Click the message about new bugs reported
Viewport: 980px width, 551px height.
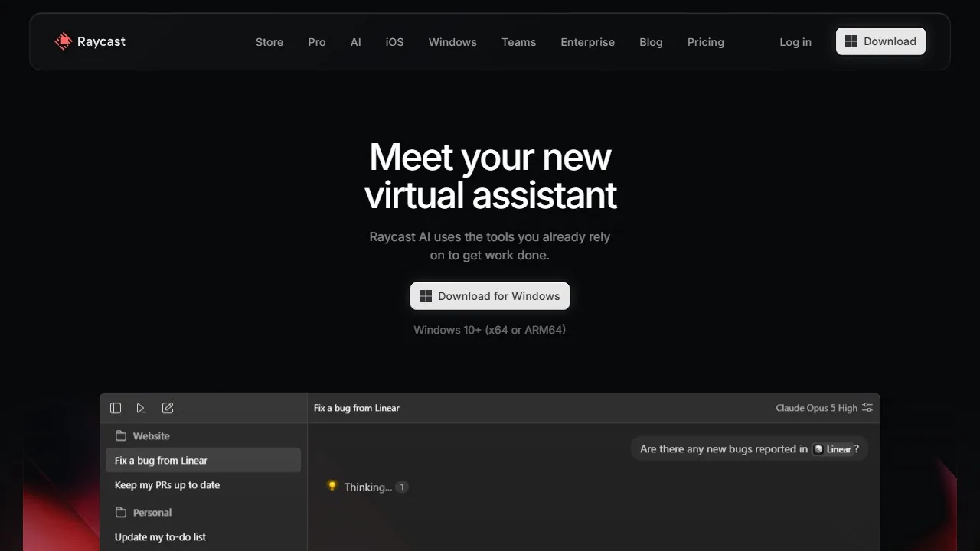pyautogui.click(x=750, y=449)
